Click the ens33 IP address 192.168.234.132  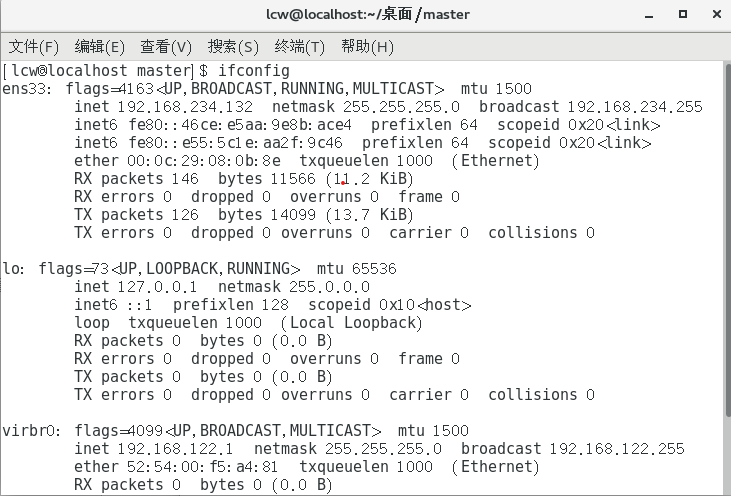coord(185,107)
